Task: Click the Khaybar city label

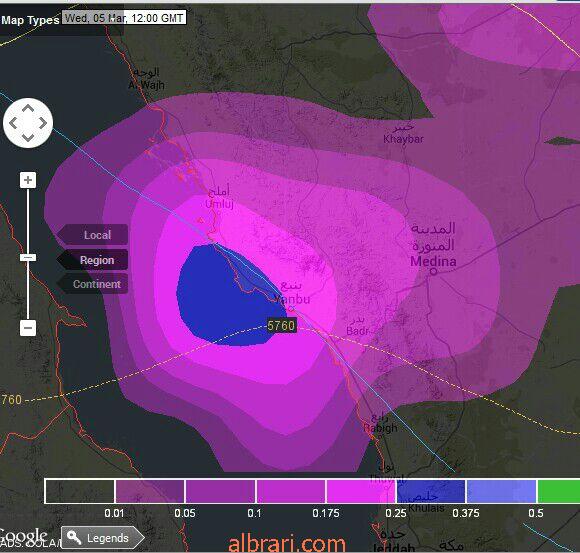Action: click(x=403, y=139)
